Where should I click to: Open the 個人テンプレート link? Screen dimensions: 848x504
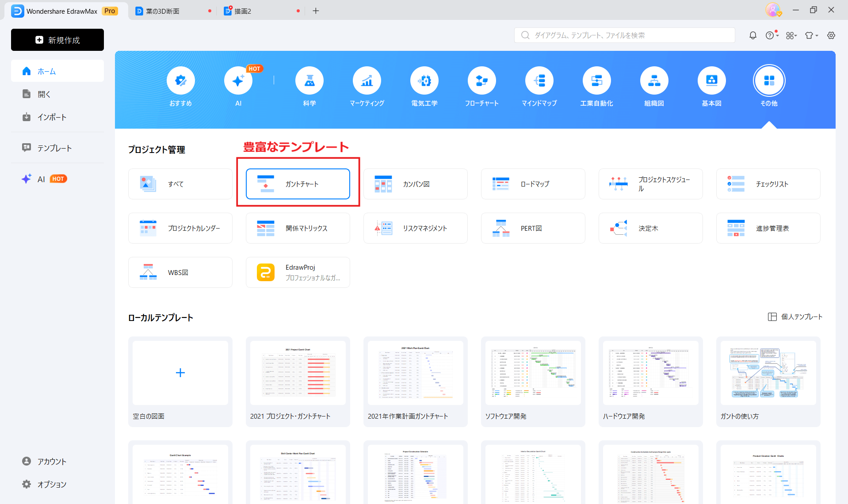click(795, 317)
